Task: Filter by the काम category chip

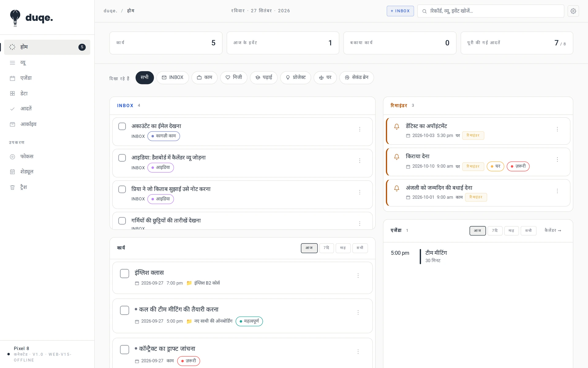Action: [204, 78]
